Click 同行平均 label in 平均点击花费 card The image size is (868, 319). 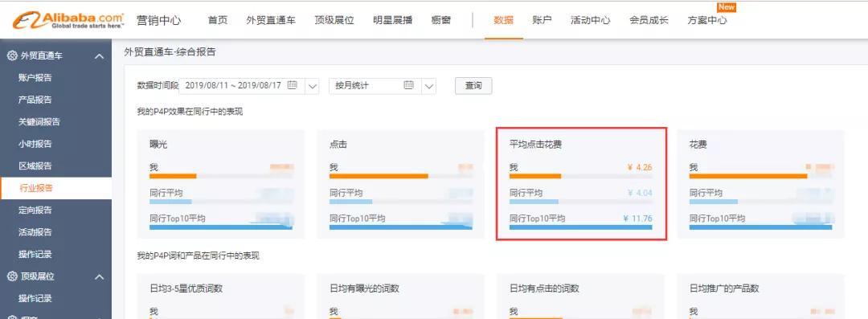526,193
